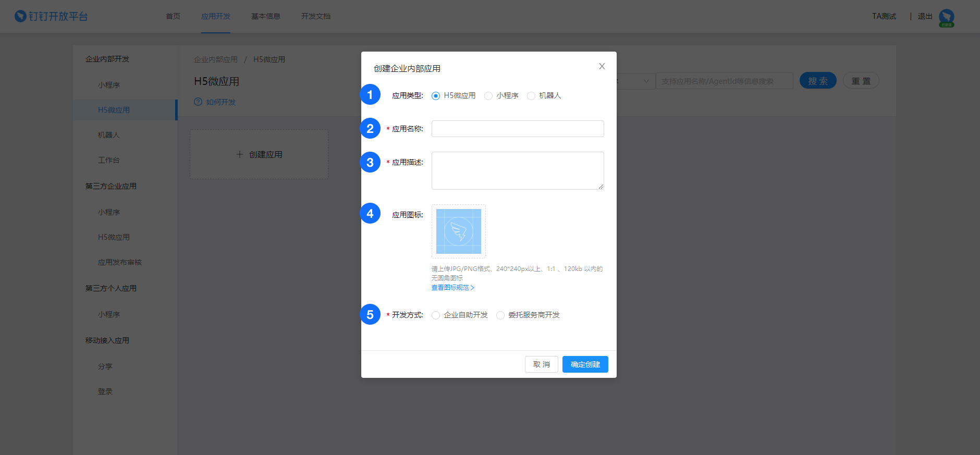Open the 查看图标规范 link
Screen dimensions: 980x455
(x=452, y=288)
